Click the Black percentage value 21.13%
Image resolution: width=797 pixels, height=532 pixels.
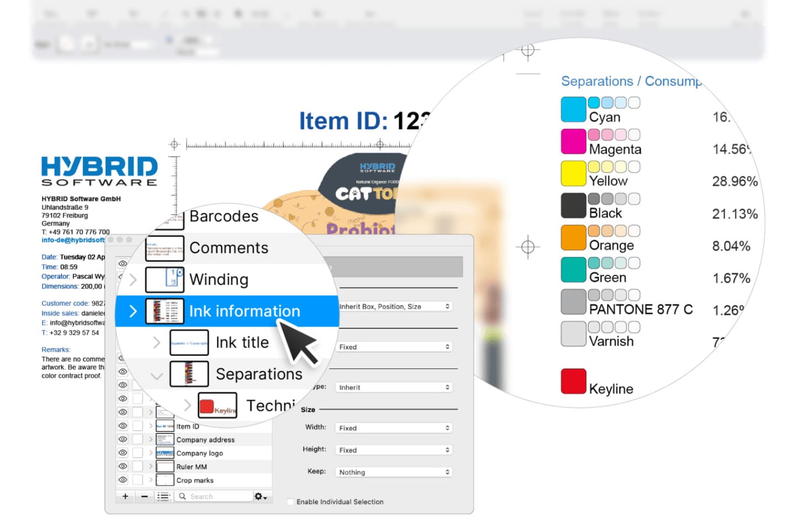pos(735,214)
